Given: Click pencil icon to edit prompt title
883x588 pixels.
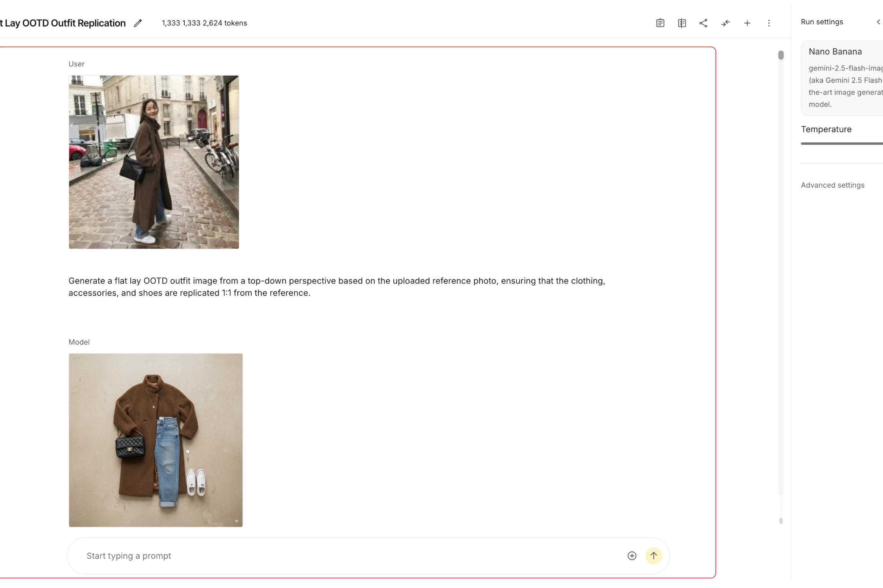Looking at the screenshot, I should (x=138, y=23).
